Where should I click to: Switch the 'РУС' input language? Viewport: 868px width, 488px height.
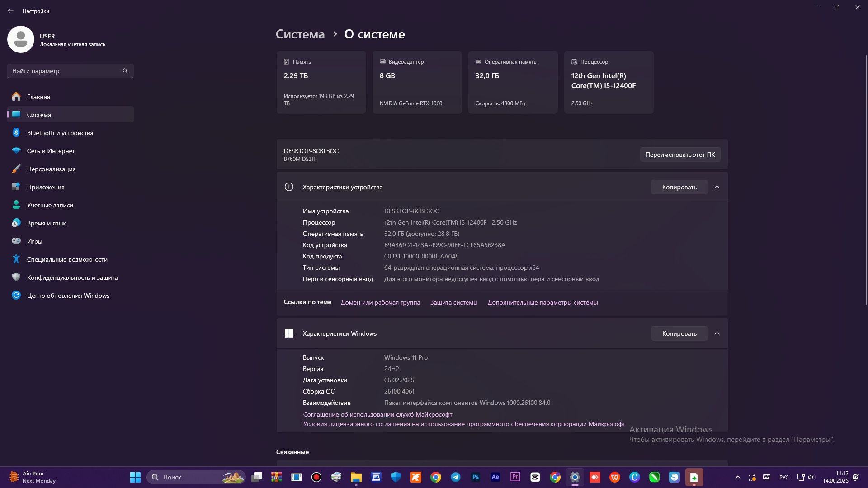click(784, 477)
